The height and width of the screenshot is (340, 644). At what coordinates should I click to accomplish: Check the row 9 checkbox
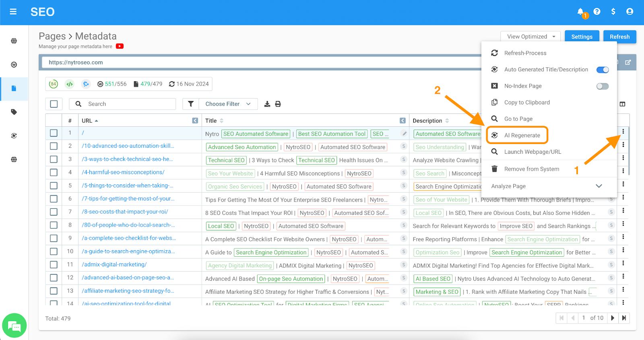tap(54, 238)
